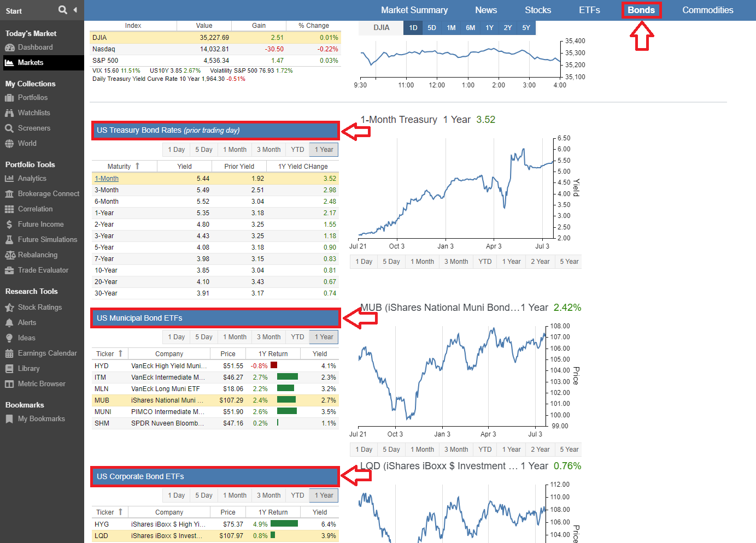756x543 pixels.
Task: Choose YTD for Treasury rates table
Action: [297, 150]
